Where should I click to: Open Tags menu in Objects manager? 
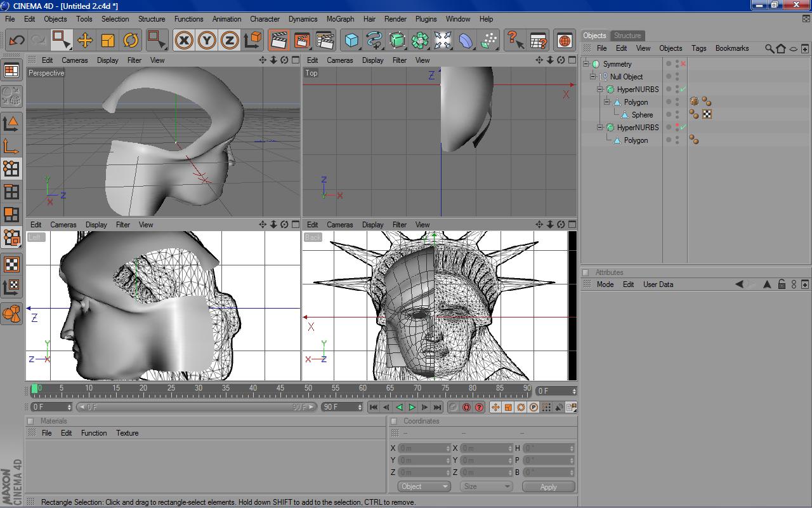click(698, 48)
